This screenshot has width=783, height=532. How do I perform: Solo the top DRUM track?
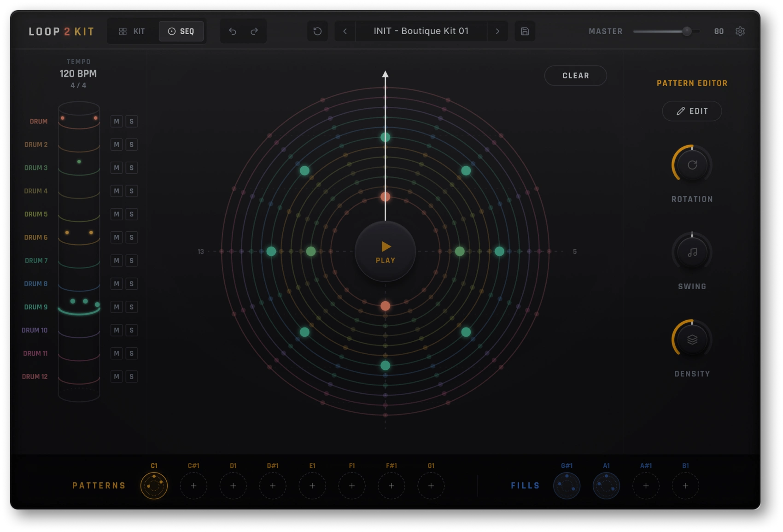132,122
